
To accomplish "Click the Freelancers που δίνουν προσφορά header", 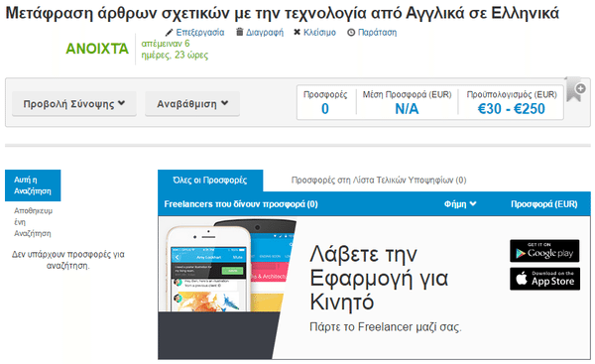I will pos(241,204).
